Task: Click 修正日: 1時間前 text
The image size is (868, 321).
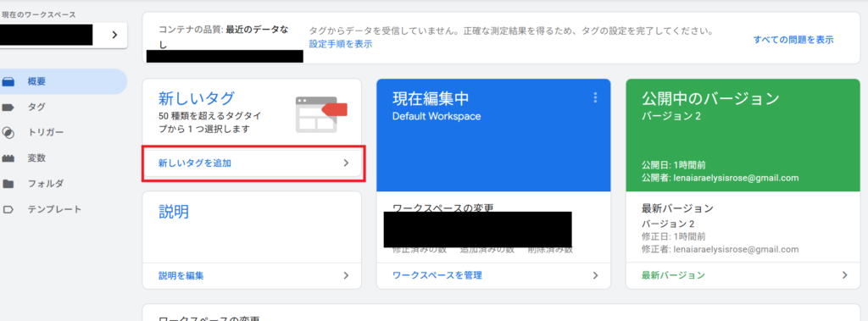Action: (673, 237)
